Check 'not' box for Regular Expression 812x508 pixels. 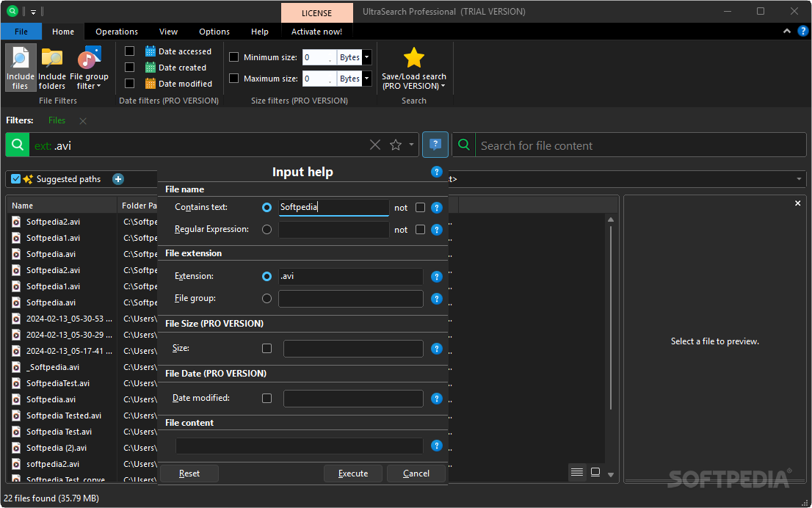click(421, 229)
